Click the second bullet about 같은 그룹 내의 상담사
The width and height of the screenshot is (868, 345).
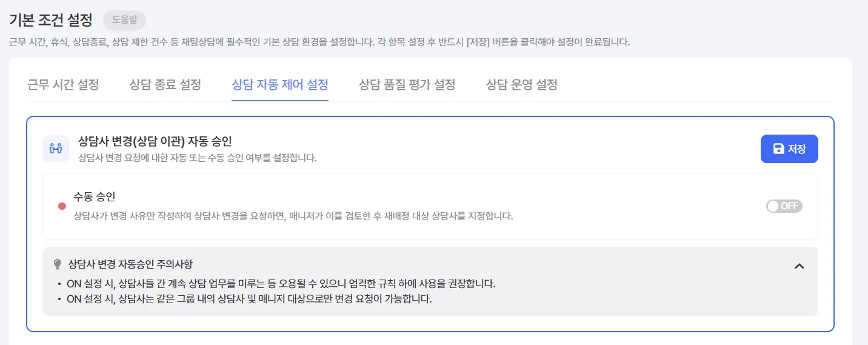(249, 300)
